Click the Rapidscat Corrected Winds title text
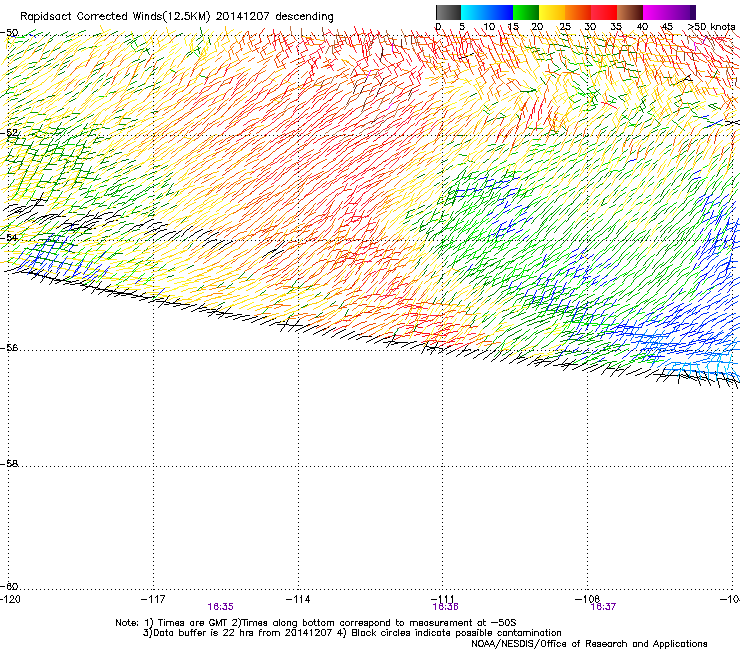The width and height of the screenshot is (740, 650). tap(177, 17)
